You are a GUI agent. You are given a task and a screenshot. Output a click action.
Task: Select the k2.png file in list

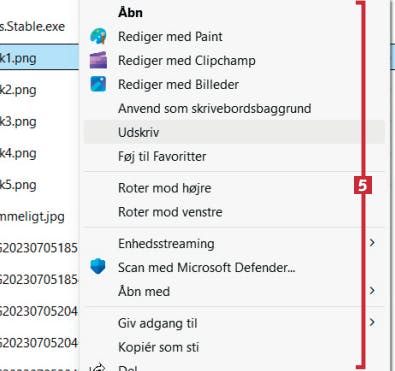tap(18, 90)
